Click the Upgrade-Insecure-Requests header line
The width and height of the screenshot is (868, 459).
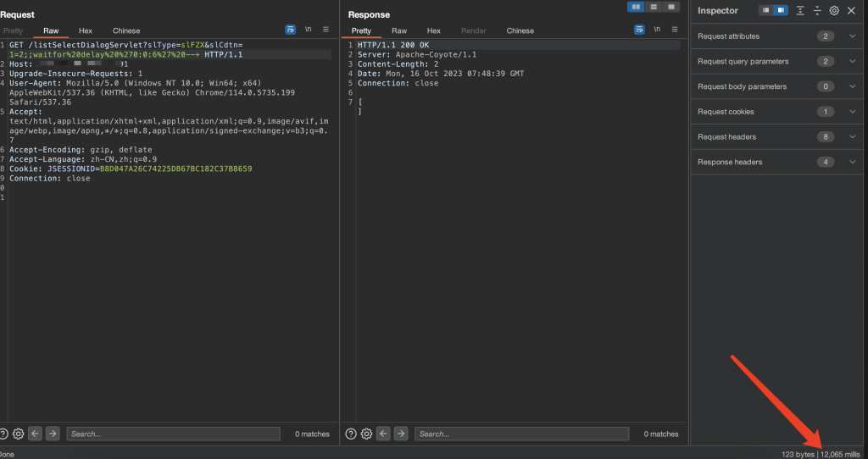pyautogui.click(x=75, y=74)
